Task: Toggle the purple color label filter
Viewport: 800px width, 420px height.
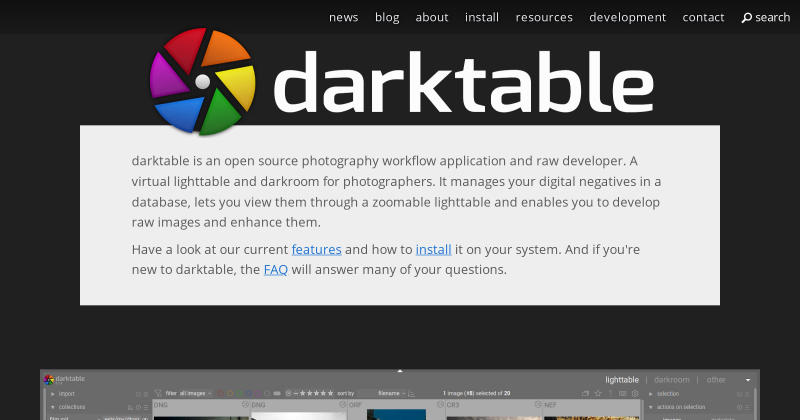Action: [258, 393]
